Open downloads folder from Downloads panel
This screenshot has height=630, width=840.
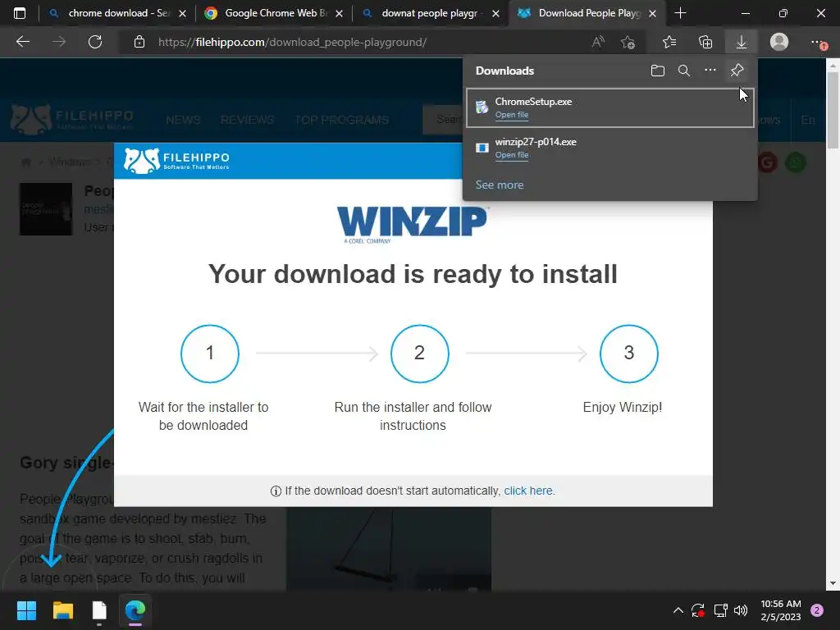coord(658,71)
